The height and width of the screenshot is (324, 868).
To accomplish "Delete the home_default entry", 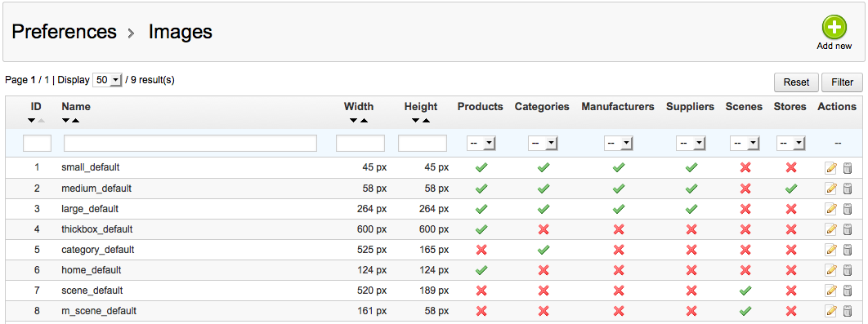I will coord(847,270).
